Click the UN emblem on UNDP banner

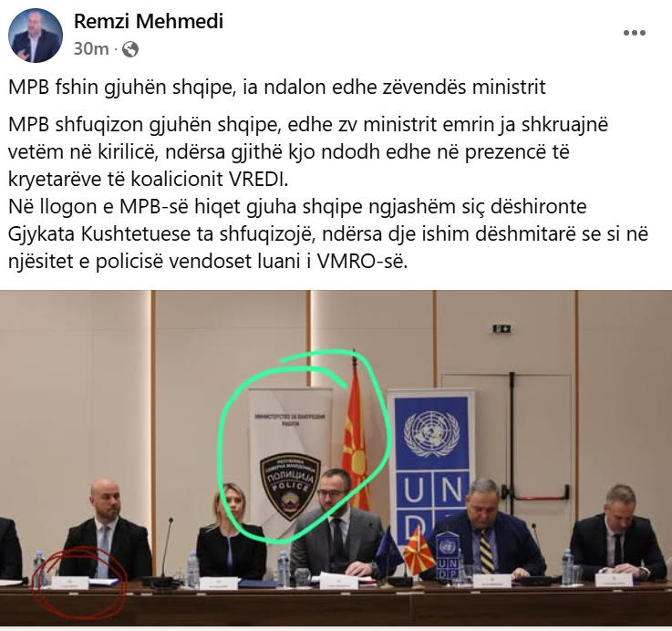(x=431, y=434)
